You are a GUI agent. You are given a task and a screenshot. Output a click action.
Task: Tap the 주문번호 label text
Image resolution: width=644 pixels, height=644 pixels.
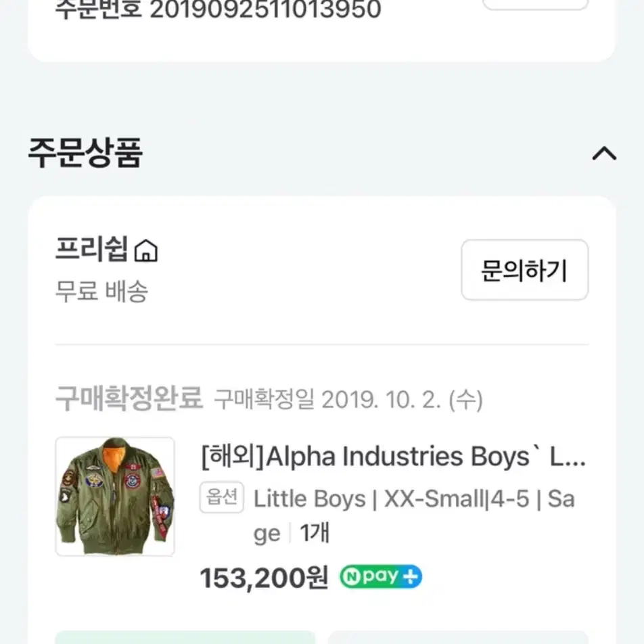point(99,9)
